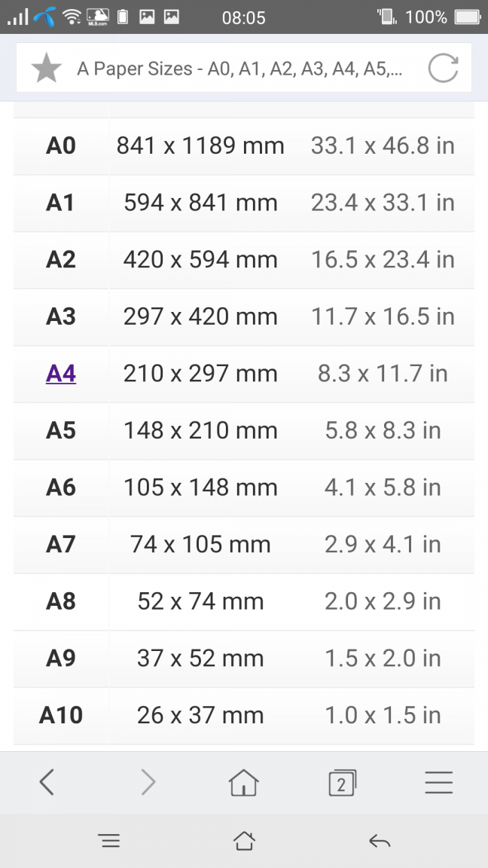The image size is (488, 868).
Task: Select the A10 row label
Action: tap(61, 715)
